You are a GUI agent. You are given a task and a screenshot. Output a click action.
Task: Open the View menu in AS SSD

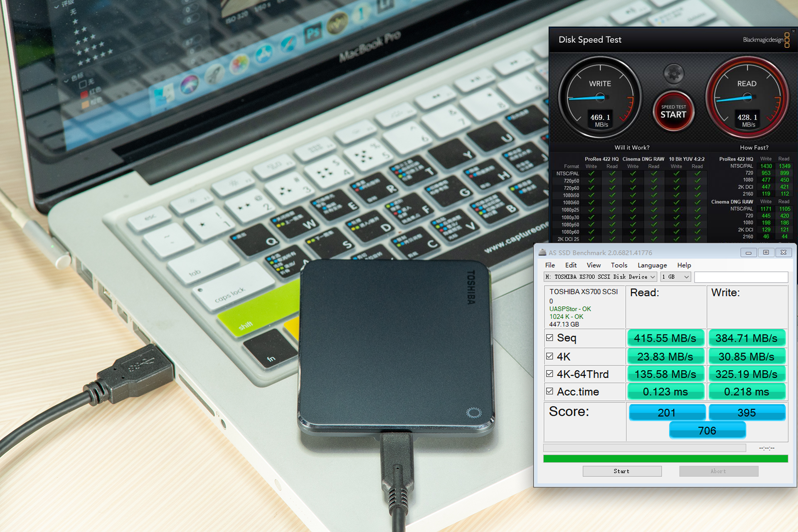click(594, 265)
